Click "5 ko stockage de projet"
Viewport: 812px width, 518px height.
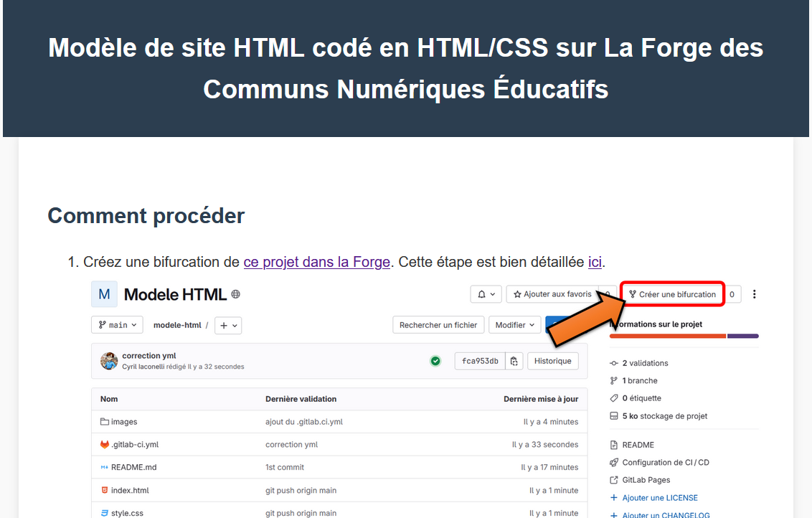[665, 416]
